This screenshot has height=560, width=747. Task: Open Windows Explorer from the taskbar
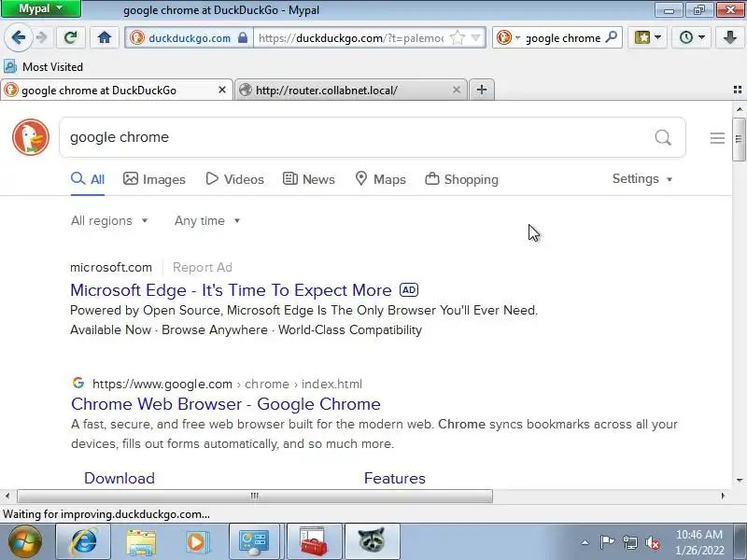[x=141, y=542]
